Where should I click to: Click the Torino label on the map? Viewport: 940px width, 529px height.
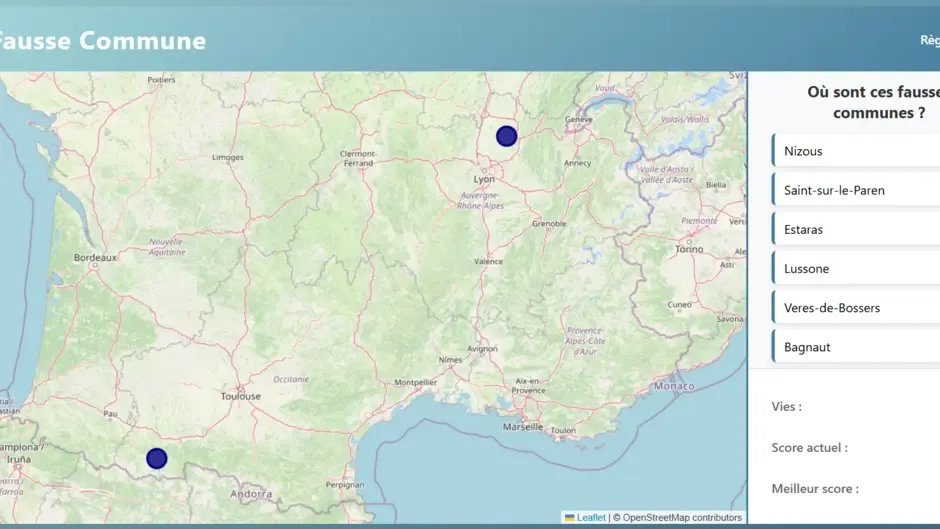pyautogui.click(x=689, y=248)
